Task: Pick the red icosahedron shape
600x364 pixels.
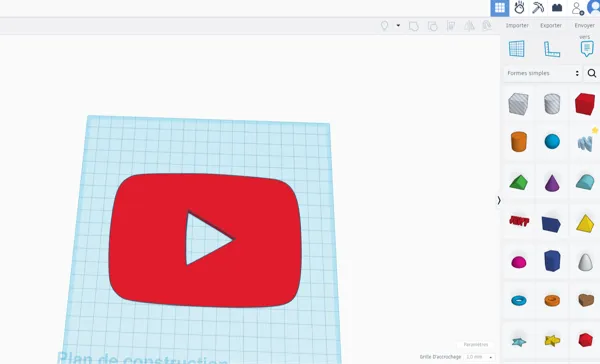Action: (585, 340)
